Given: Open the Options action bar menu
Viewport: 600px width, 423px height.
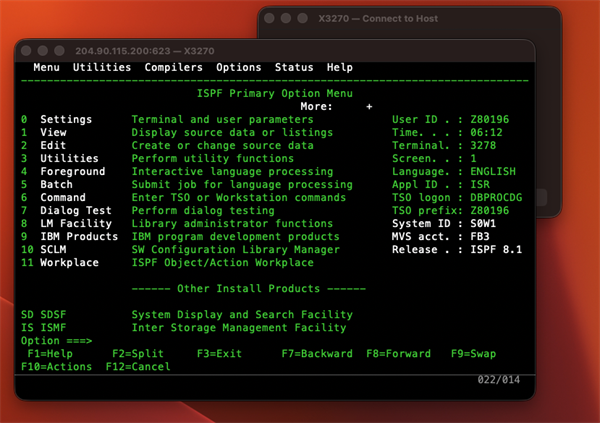Looking at the screenshot, I should click(x=238, y=67).
